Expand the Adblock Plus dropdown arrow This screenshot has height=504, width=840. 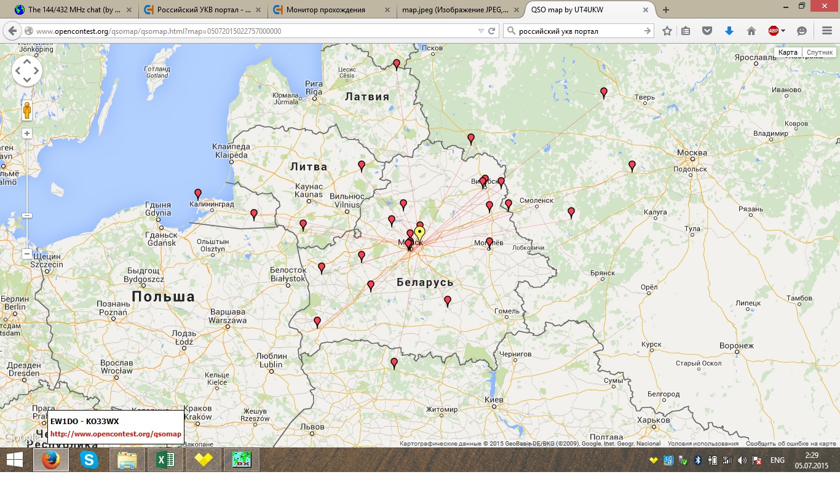tap(783, 31)
